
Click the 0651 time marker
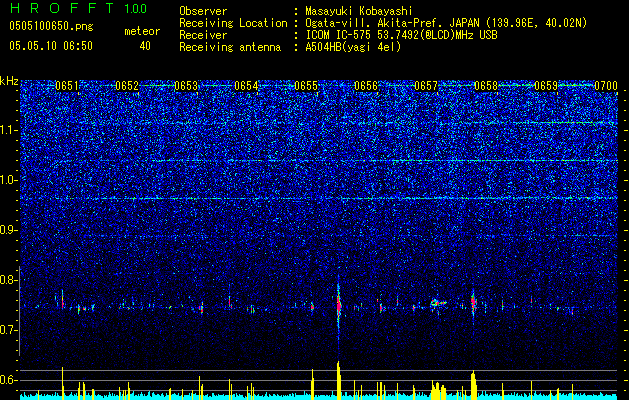[67, 86]
